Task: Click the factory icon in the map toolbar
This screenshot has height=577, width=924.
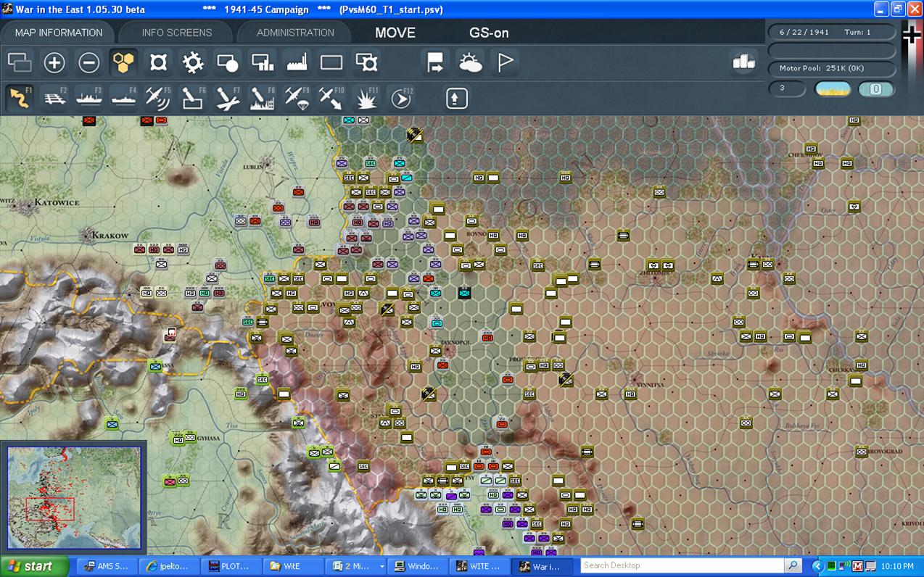Action: click(x=297, y=62)
